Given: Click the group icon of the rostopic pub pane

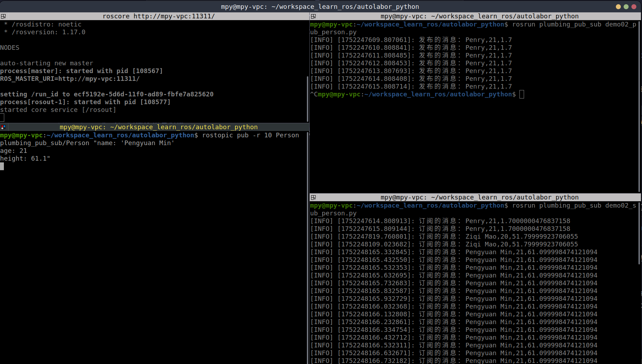Looking at the screenshot, I should [x=3, y=127].
